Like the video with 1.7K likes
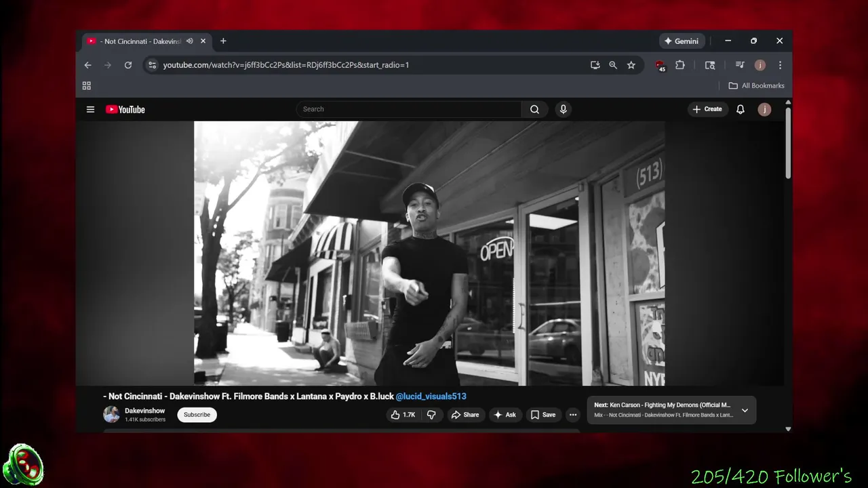The height and width of the screenshot is (488, 868). (x=403, y=415)
